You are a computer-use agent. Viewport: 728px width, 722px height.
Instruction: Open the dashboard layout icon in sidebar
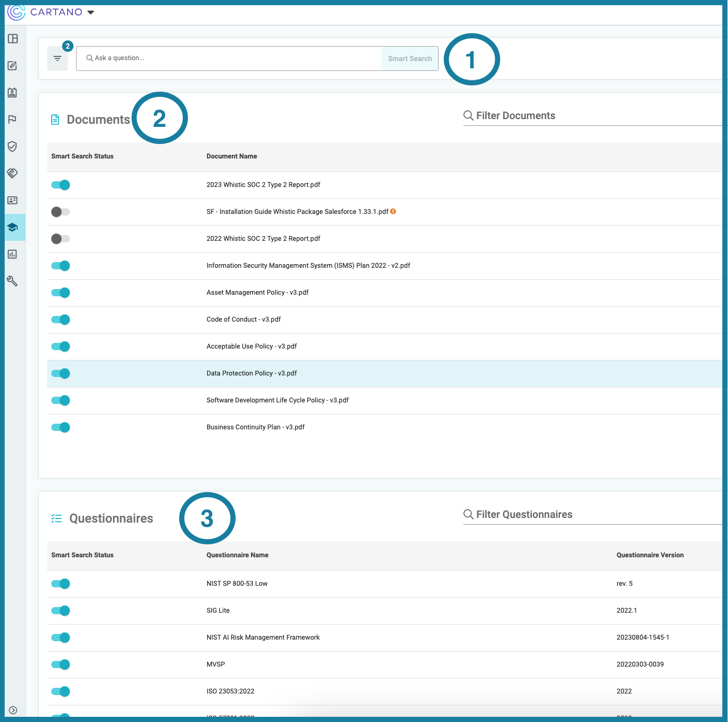coord(13,39)
